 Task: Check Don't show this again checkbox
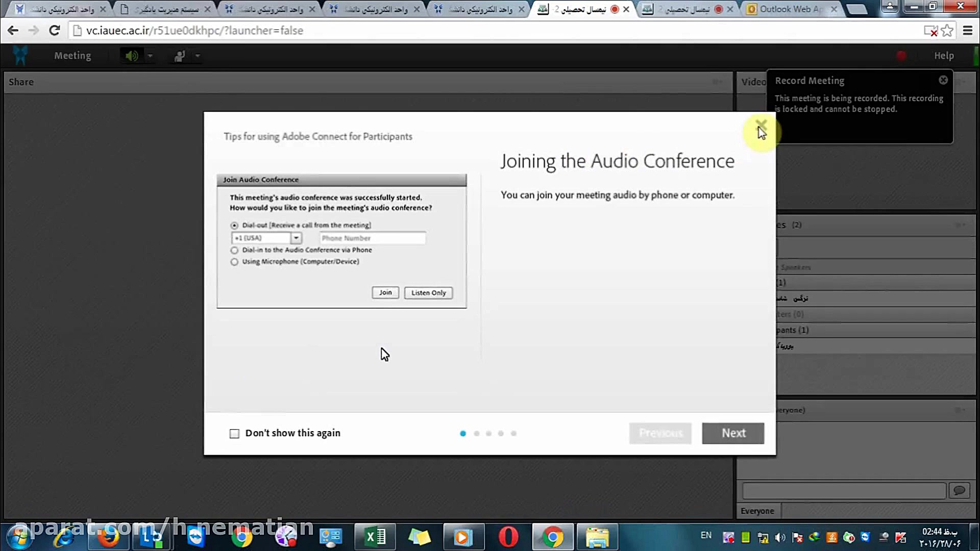pos(234,434)
